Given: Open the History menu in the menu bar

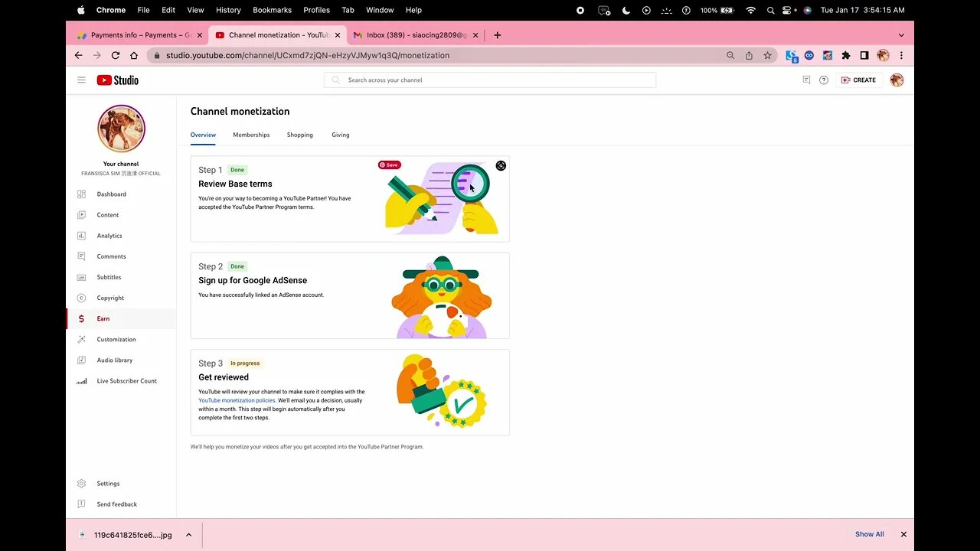Looking at the screenshot, I should [x=228, y=10].
